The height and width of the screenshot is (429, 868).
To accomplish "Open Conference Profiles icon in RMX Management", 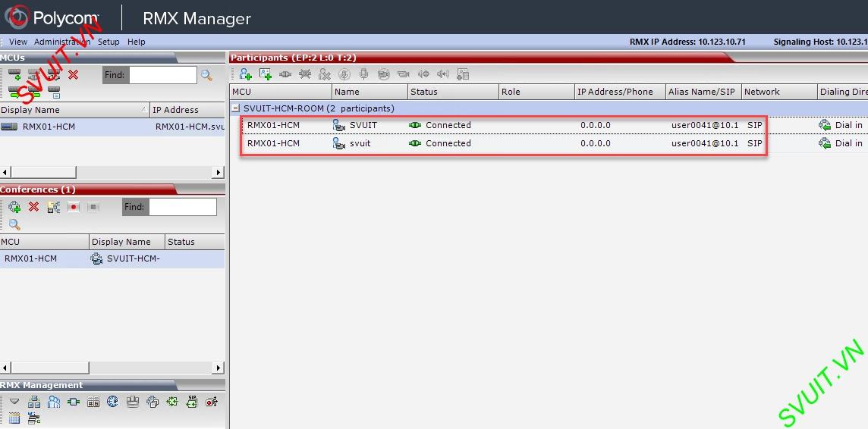I will [34, 402].
